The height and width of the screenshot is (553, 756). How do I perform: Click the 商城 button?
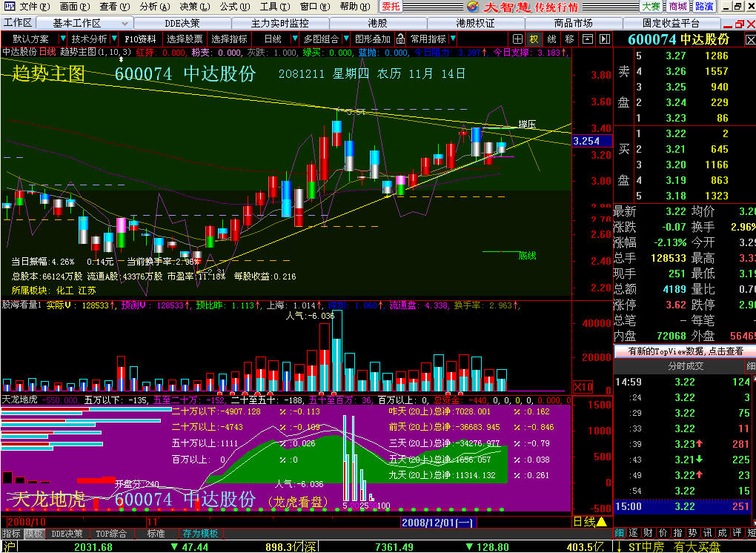coord(677,7)
